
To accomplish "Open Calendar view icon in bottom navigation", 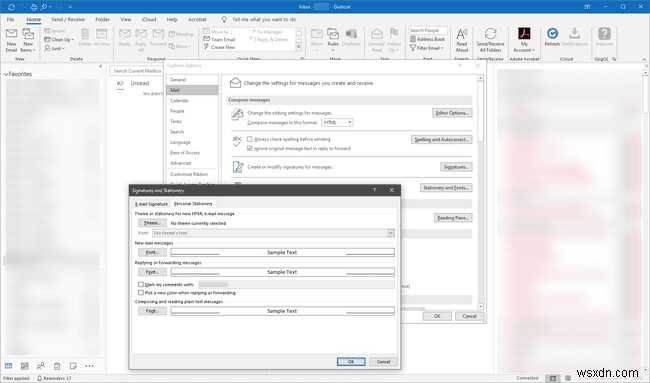I will coord(24,366).
